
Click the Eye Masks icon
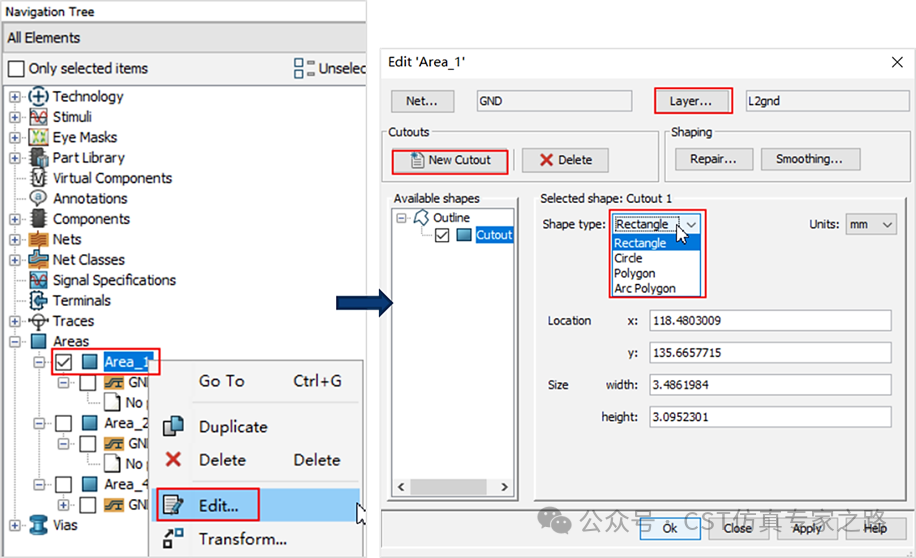point(38,137)
